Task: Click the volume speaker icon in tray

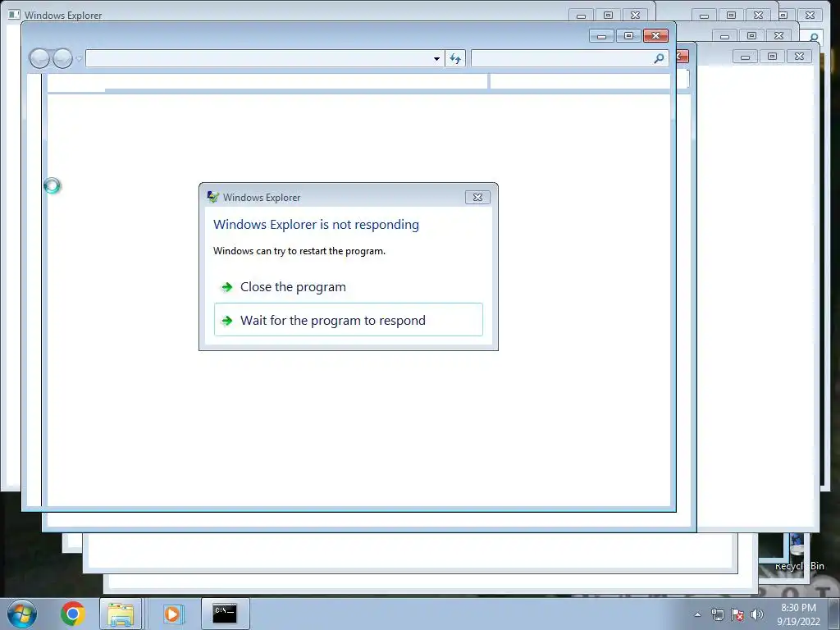Action: tap(757, 614)
